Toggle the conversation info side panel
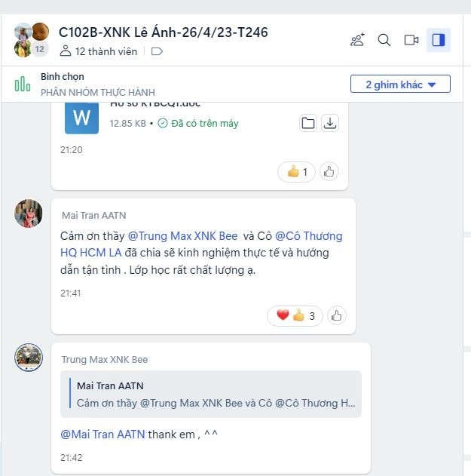 tap(439, 40)
